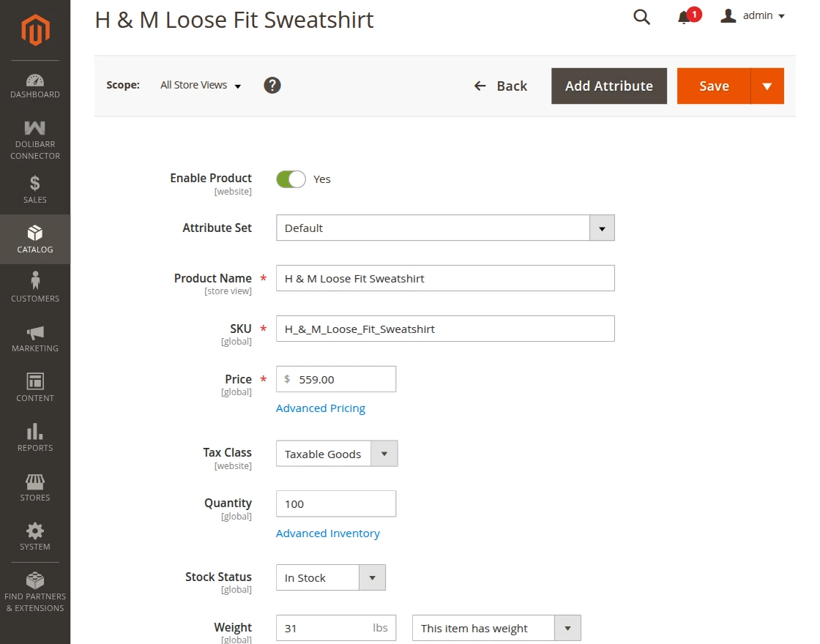The image size is (820, 644).
Task: Open Advanced Inventory settings
Action: click(x=327, y=533)
